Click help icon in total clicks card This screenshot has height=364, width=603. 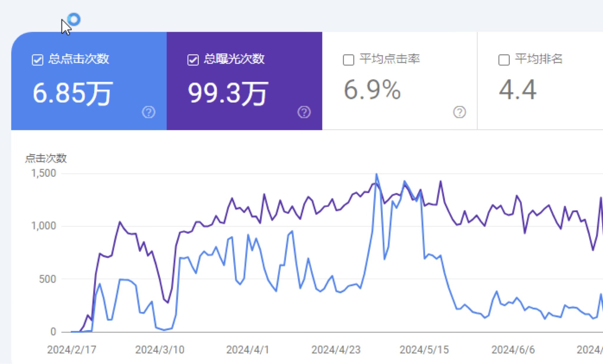point(148,112)
